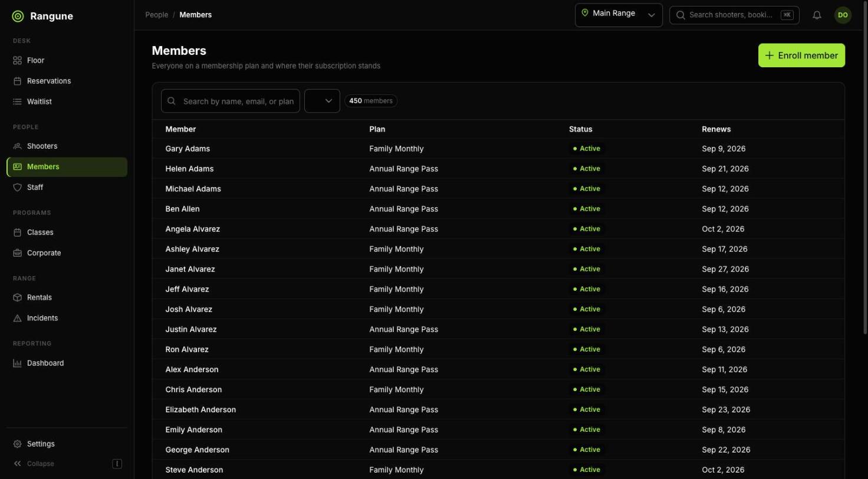868x479 pixels.
Task: Click the Enroll member button
Action: pyautogui.click(x=801, y=55)
